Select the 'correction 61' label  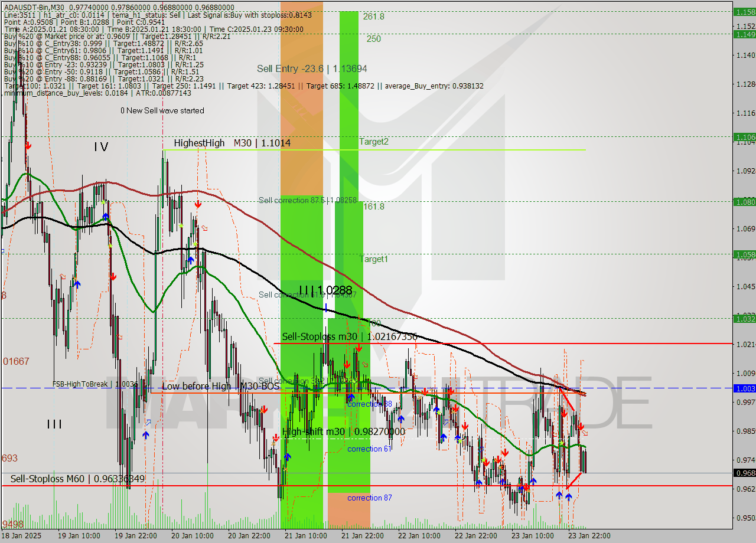click(370, 449)
